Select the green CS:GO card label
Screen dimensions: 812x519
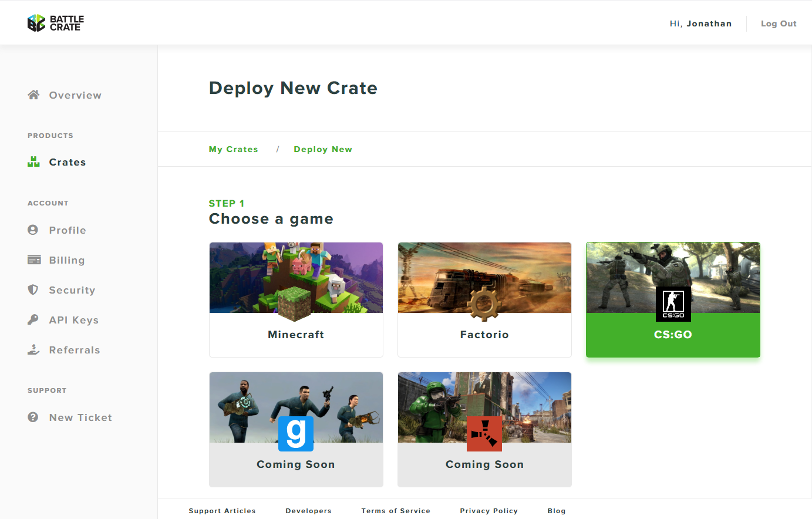pos(673,335)
